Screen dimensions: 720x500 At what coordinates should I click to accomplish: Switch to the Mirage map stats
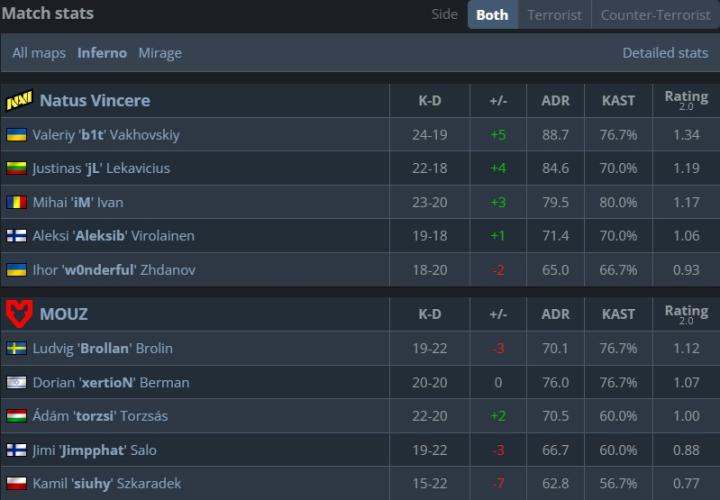tap(160, 53)
